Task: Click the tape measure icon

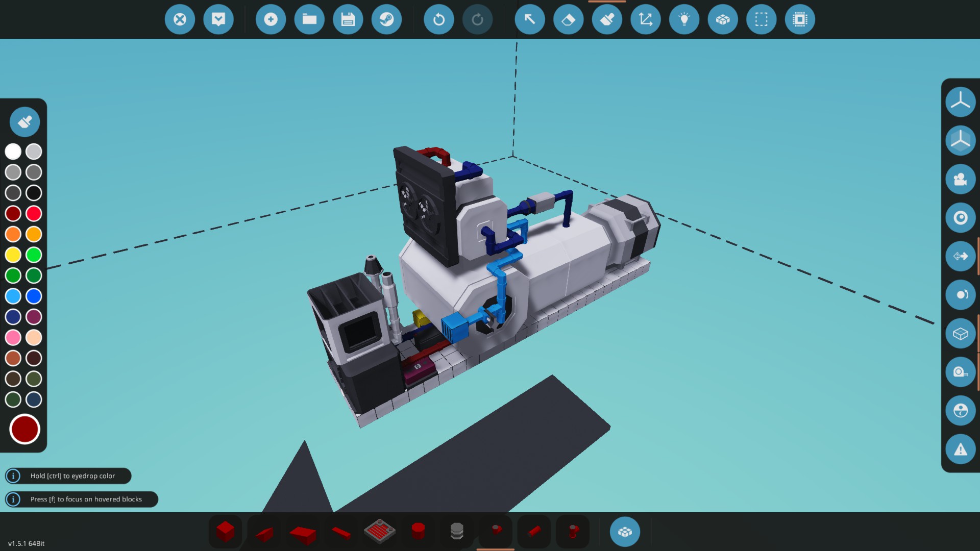Action: (960, 372)
